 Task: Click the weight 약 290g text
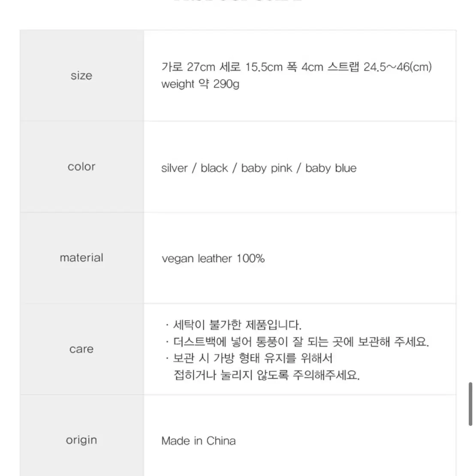click(200, 84)
